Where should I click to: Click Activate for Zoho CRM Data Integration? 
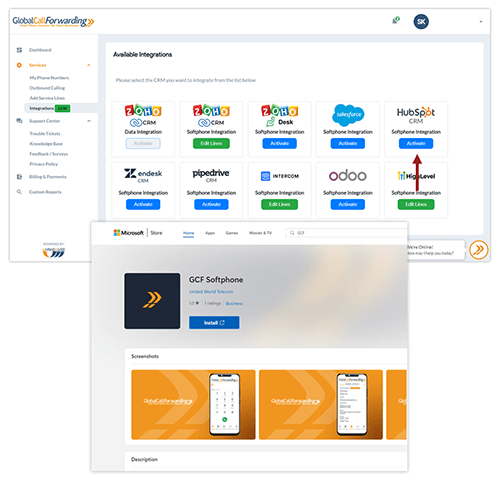143,143
